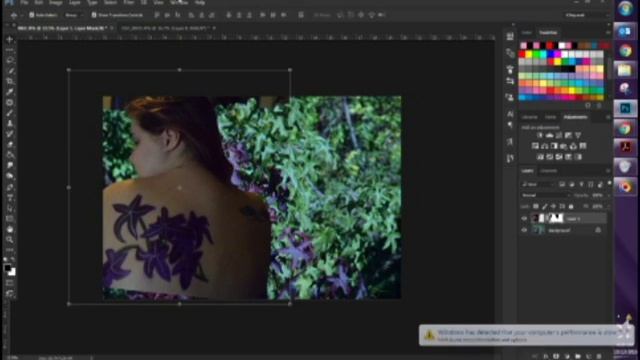The image size is (640, 360).
Task: Hide the Background layer eye icon
Action: (524, 230)
